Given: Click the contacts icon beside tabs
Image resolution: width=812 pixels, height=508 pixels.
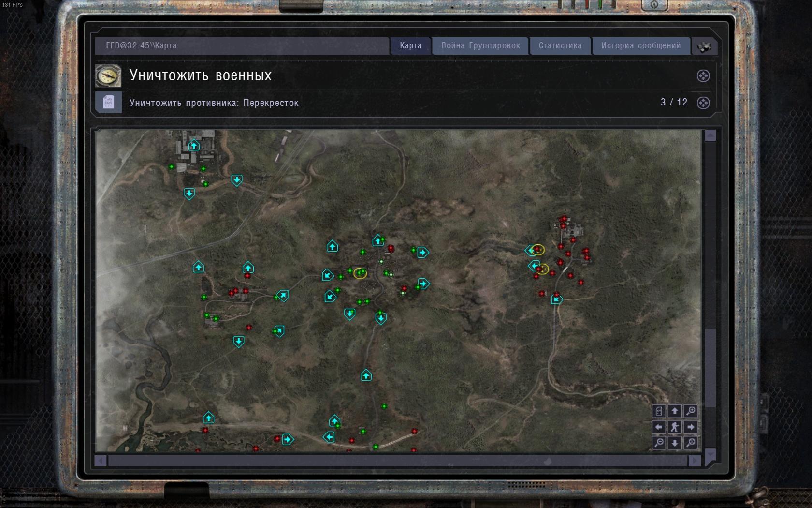Looking at the screenshot, I should coord(704,46).
